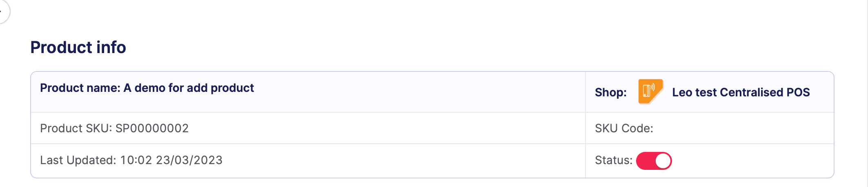Click the 'SKU Code:' label
This screenshot has width=868, height=187.
[624, 128]
